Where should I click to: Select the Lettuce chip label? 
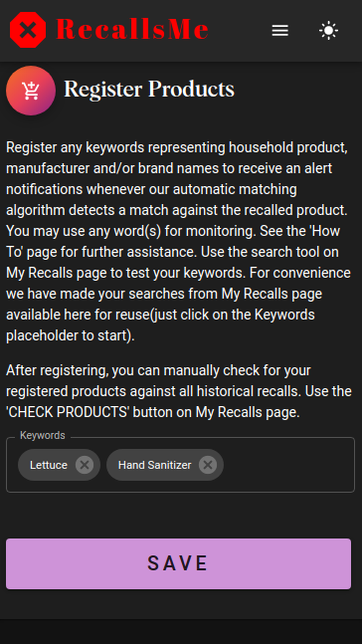49,465
